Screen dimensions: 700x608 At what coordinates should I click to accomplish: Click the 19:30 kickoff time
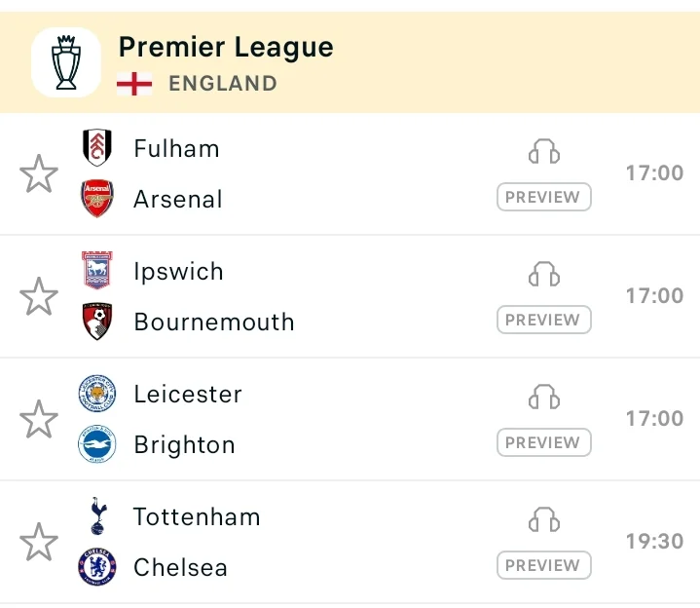pyautogui.click(x=654, y=542)
